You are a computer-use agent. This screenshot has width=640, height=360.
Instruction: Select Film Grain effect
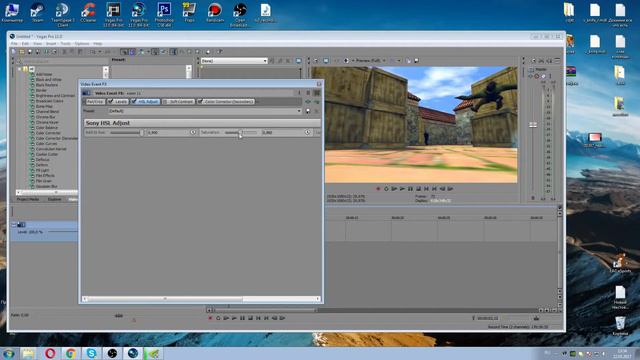[x=44, y=181]
